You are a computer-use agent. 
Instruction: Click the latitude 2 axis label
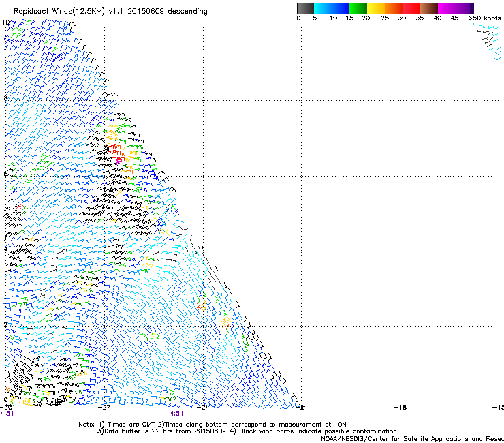pyautogui.click(x=5, y=324)
